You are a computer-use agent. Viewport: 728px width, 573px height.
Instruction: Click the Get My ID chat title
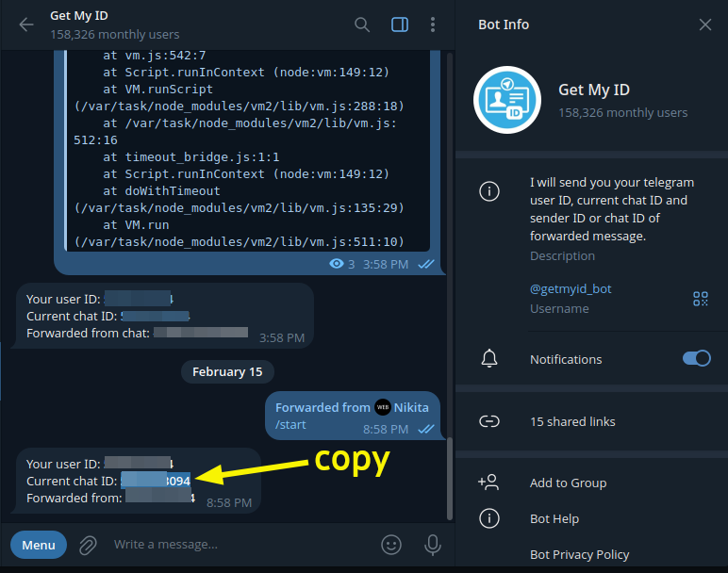pyautogui.click(x=79, y=15)
